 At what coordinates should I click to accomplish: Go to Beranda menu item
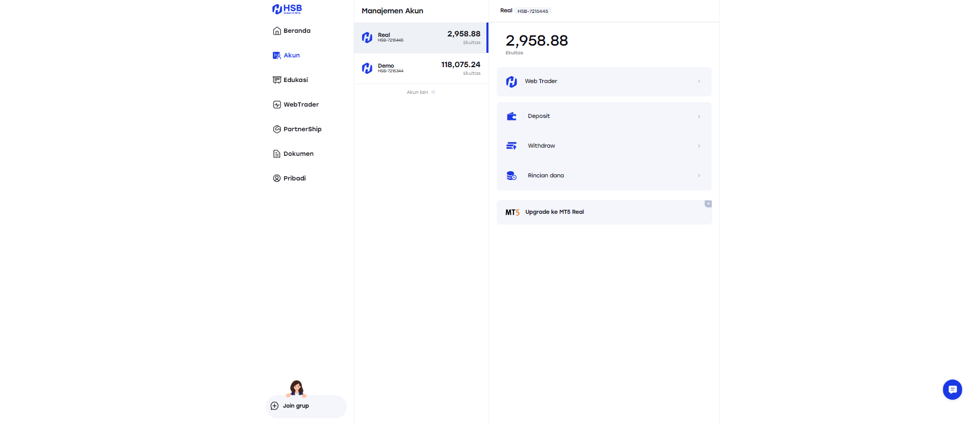click(x=297, y=31)
